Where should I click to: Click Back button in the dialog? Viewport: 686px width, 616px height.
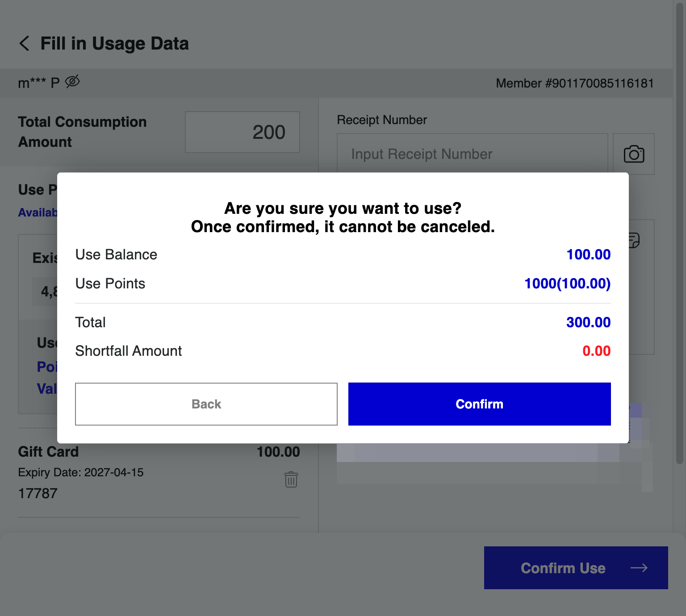206,404
